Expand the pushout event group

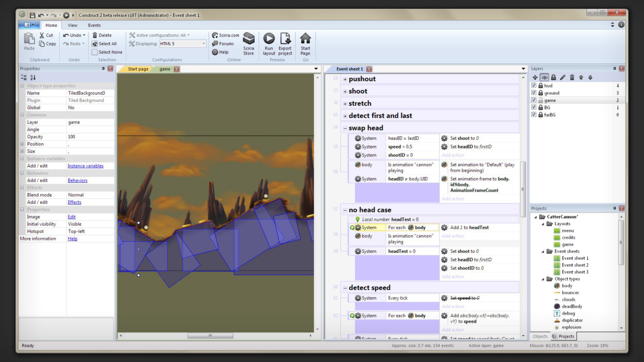pyautogui.click(x=345, y=79)
